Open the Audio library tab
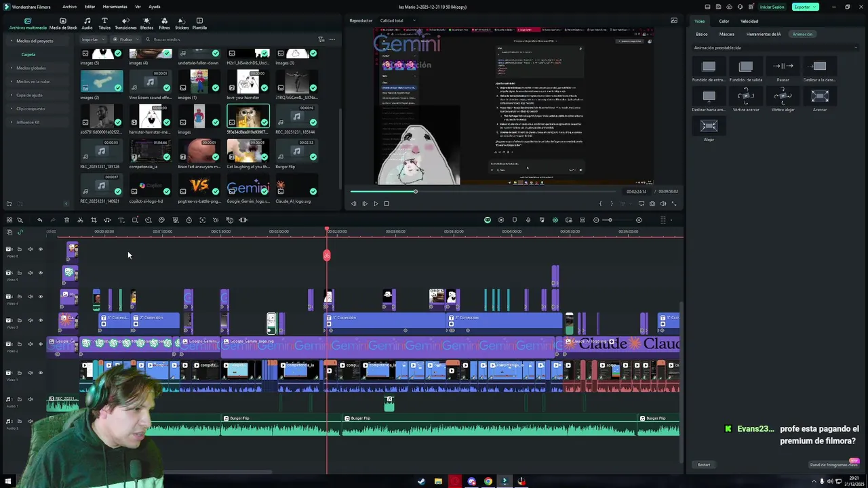The image size is (868, 488). pyautogui.click(x=87, y=24)
